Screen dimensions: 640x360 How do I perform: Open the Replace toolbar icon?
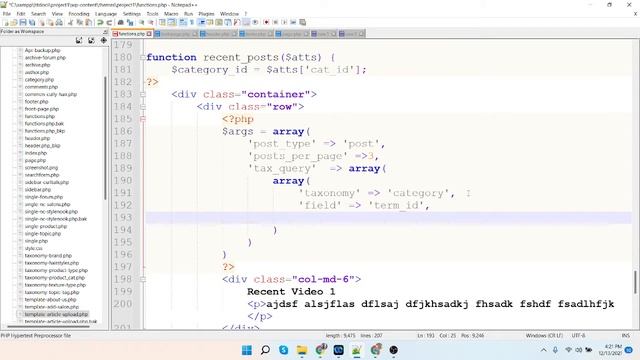130,22
